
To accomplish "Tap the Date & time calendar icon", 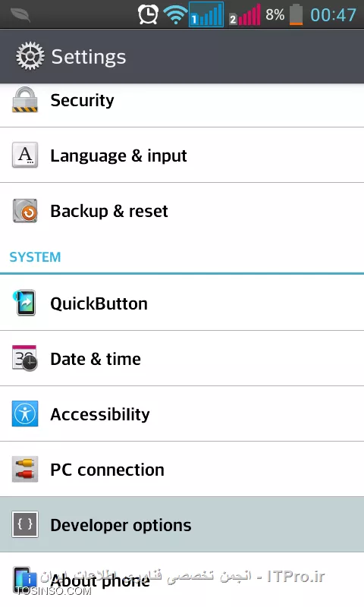I will pyautogui.click(x=25, y=358).
